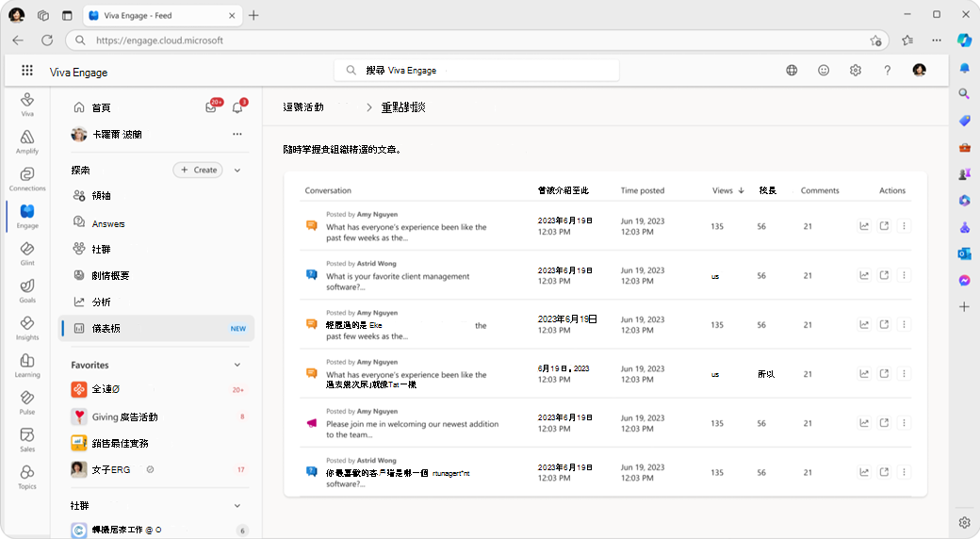The width and height of the screenshot is (980, 539).
Task: Open a new browser tab
Action: [253, 15]
